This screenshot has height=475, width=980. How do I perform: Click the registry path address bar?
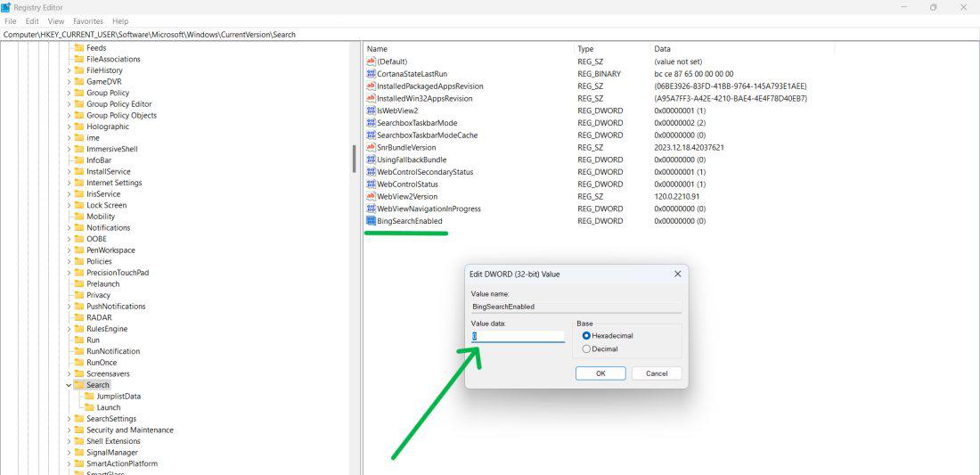click(490, 35)
